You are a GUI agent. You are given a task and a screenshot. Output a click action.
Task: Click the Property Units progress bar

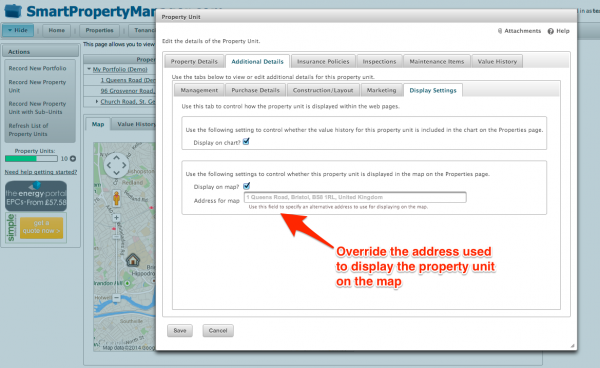(31, 158)
